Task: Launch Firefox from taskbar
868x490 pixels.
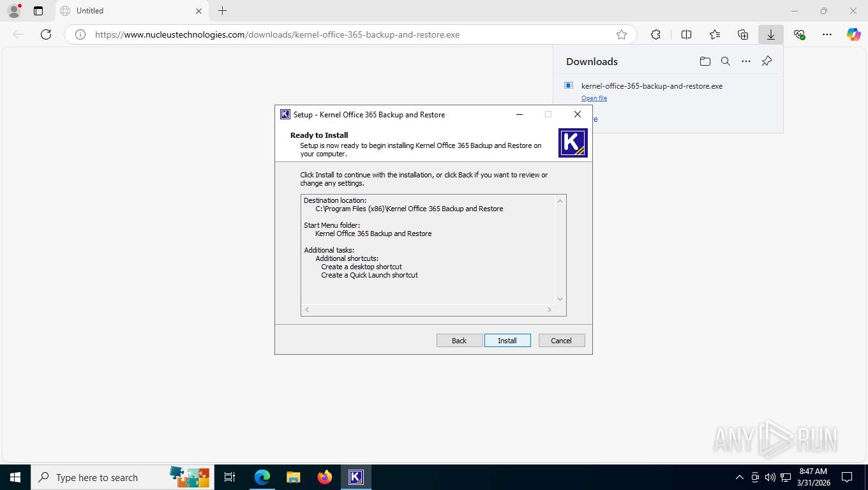Action: click(325, 477)
